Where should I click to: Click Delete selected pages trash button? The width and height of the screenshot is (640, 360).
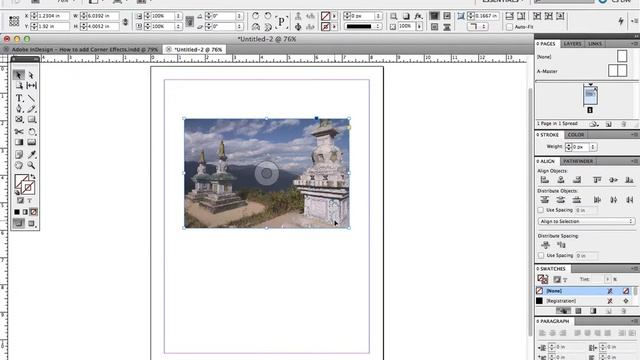pos(623,124)
